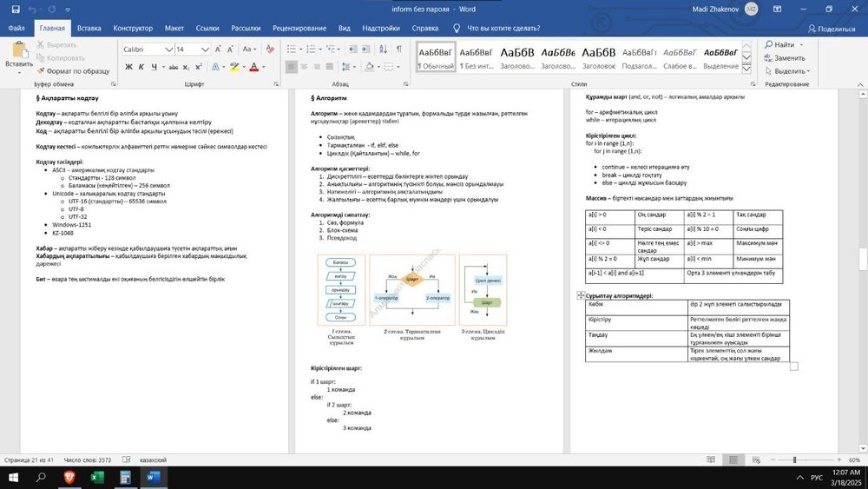The width and height of the screenshot is (868, 489).
Task: Apply yellow text highlight marker
Action: pyautogui.click(x=234, y=67)
